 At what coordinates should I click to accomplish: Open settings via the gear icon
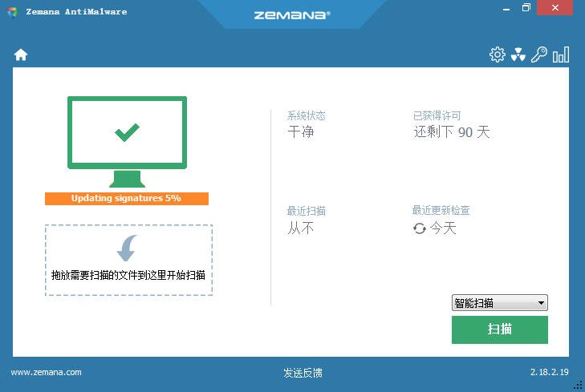point(498,55)
